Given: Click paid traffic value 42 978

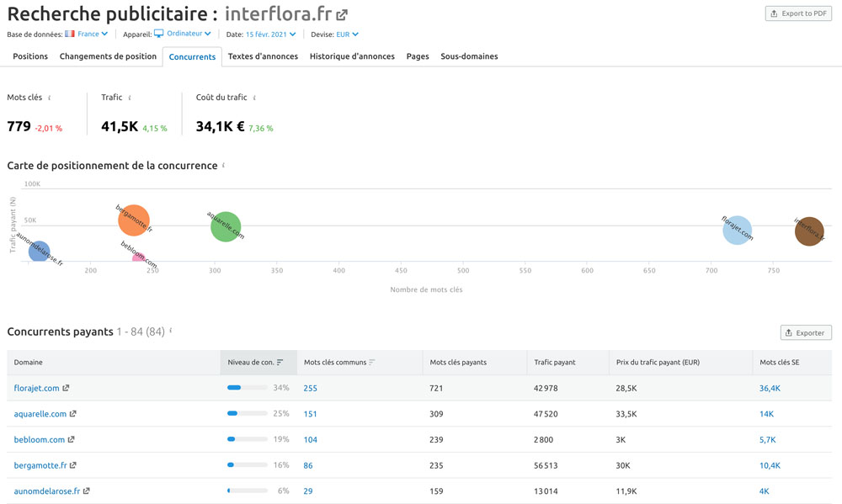Looking at the screenshot, I should point(546,388).
